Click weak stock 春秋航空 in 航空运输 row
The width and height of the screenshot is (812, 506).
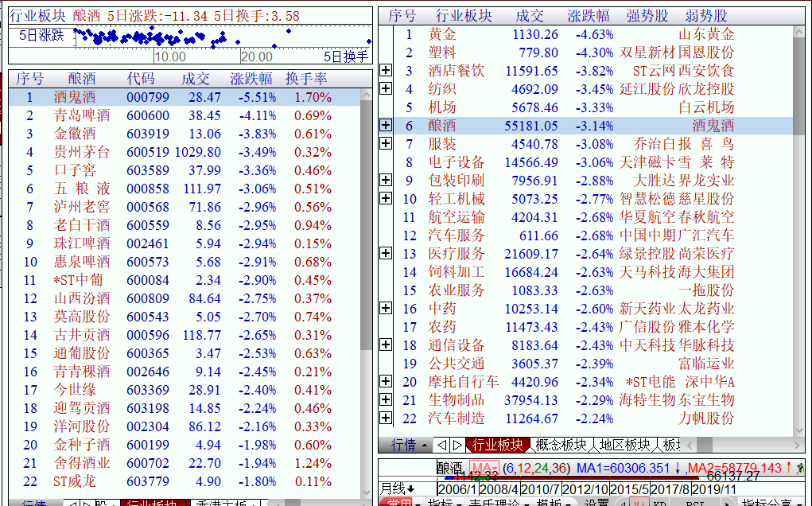[x=706, y=217]
